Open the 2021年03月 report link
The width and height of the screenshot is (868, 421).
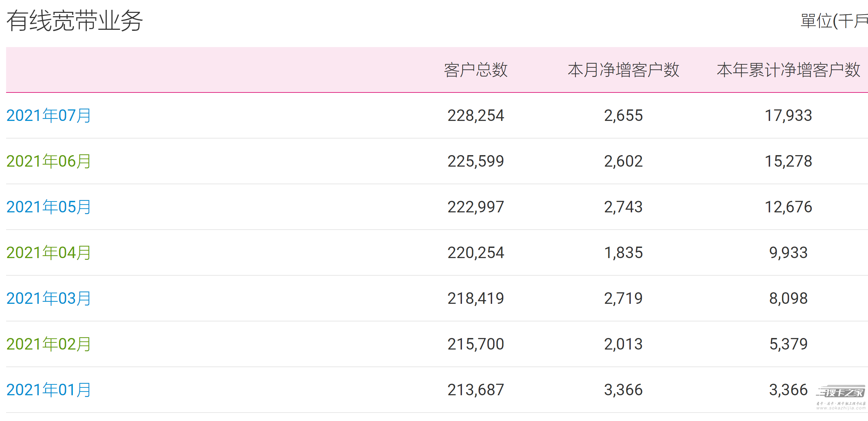[x=48, y=298]
